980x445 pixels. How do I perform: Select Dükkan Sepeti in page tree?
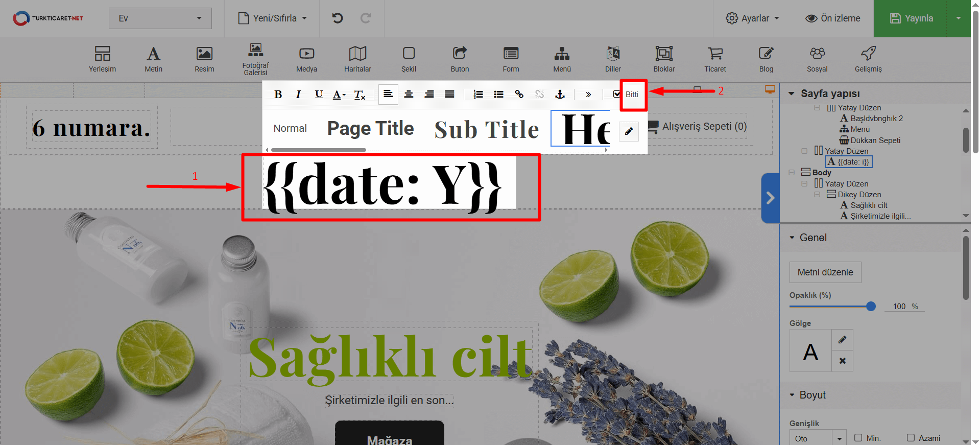[870, 140]
